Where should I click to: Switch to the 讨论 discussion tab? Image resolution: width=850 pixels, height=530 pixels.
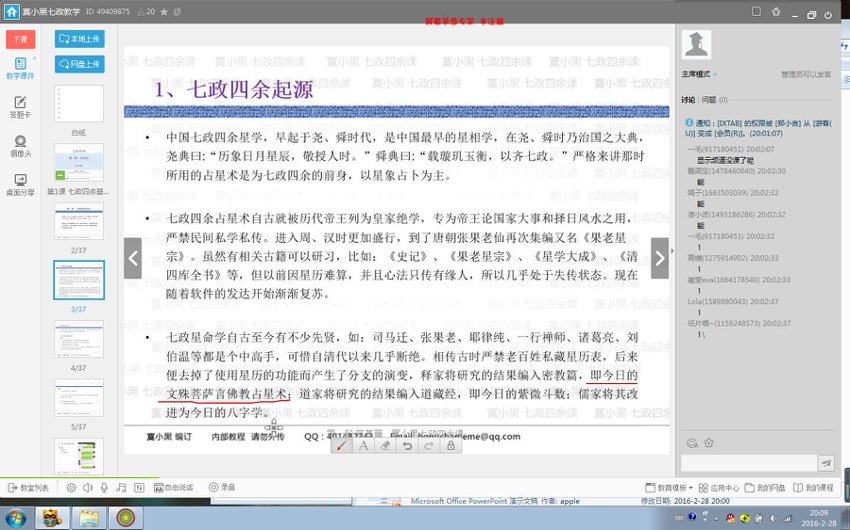pyautogui.click(x=688, y=100)
